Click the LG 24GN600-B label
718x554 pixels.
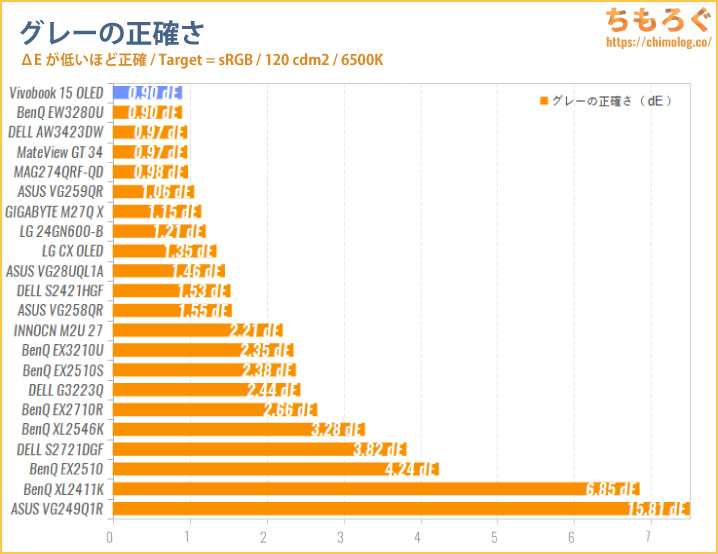tap(61, 231)
